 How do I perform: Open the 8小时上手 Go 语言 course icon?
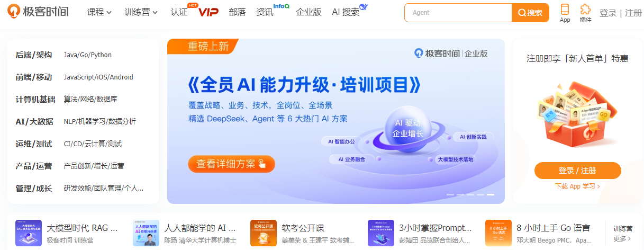tap(498, 233)
